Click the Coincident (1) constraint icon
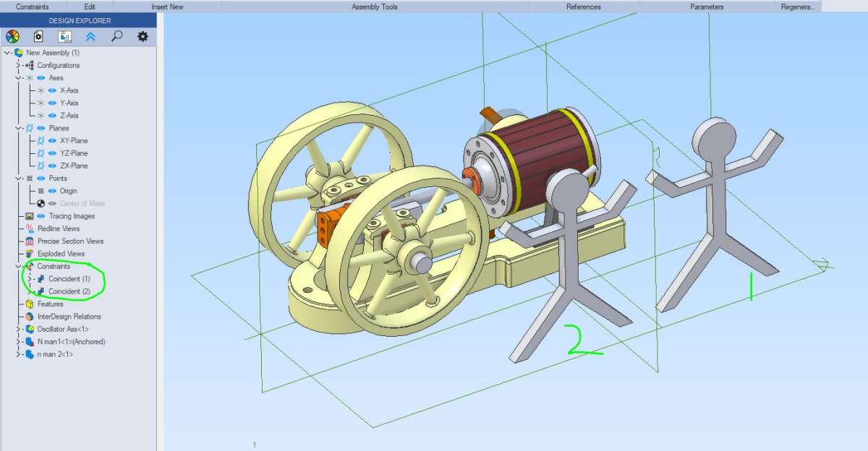 click(x=41, y=278)
